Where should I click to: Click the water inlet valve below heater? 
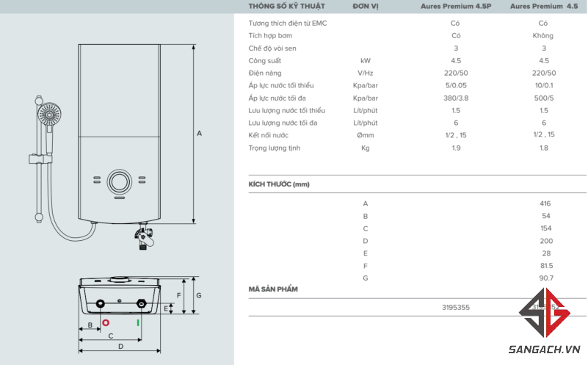(145, 237)
